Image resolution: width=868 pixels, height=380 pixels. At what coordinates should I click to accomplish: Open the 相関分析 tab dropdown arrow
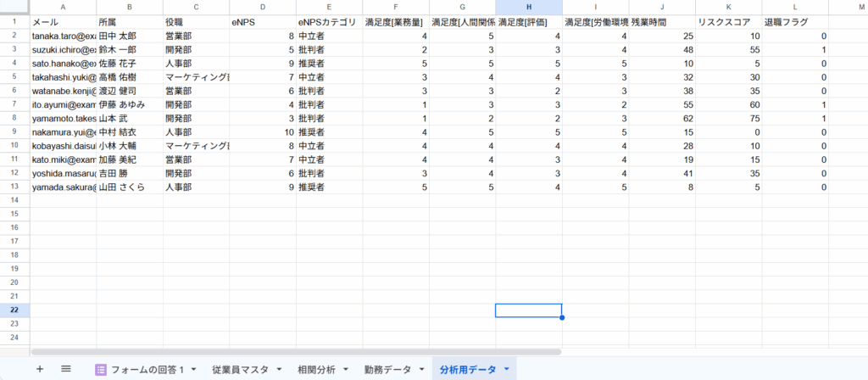click(x=345, y=370)
